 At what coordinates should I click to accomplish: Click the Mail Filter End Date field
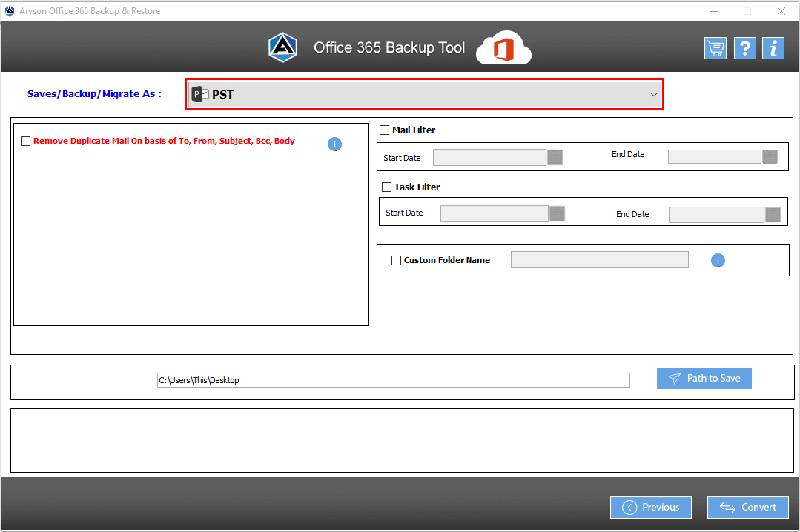coord(715,156)
